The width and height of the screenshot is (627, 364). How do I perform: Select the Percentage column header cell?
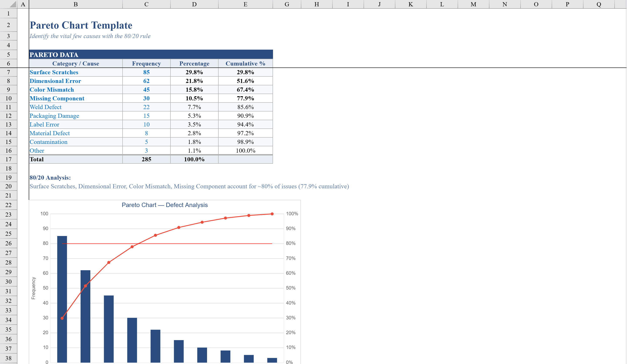point(194,63)
